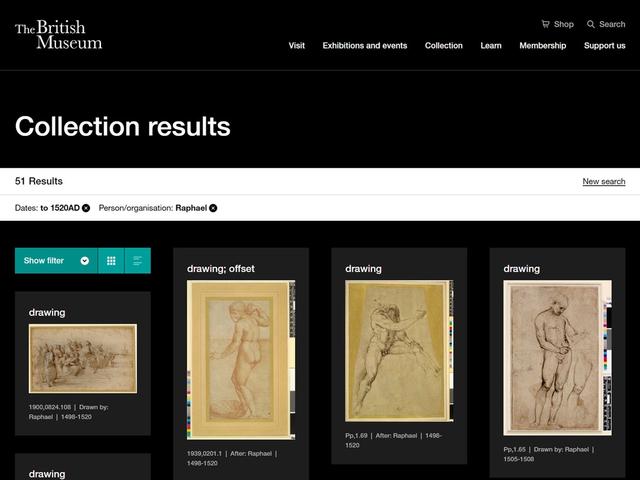Open the Visit menu
The image size is (640, 480).
(x=296, y=46)
